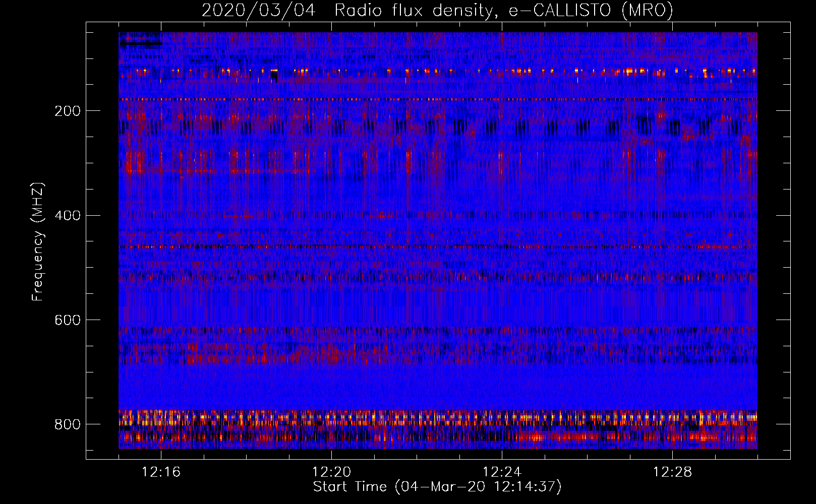Click the '12:24' time tick label
The width and height of the screenshot is (816, 504).
click(x=502, y=472)
